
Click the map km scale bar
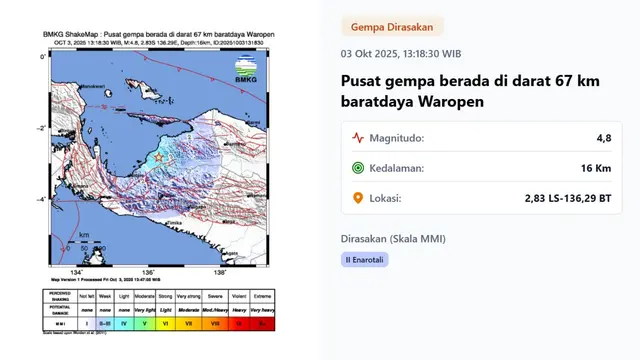pos(84,242)
